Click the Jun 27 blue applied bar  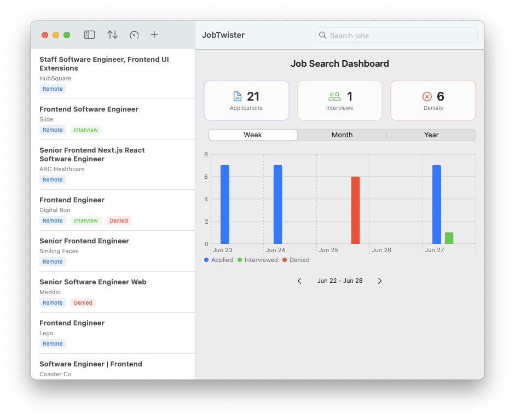coord(437,205)
